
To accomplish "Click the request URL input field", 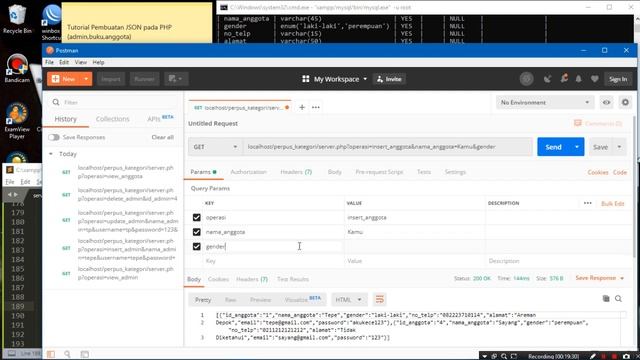I will (388, 147).
